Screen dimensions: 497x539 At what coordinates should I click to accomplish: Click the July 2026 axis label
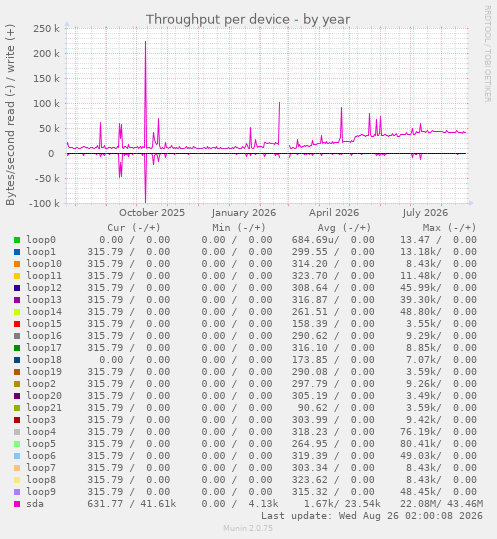tap(425, 212)
